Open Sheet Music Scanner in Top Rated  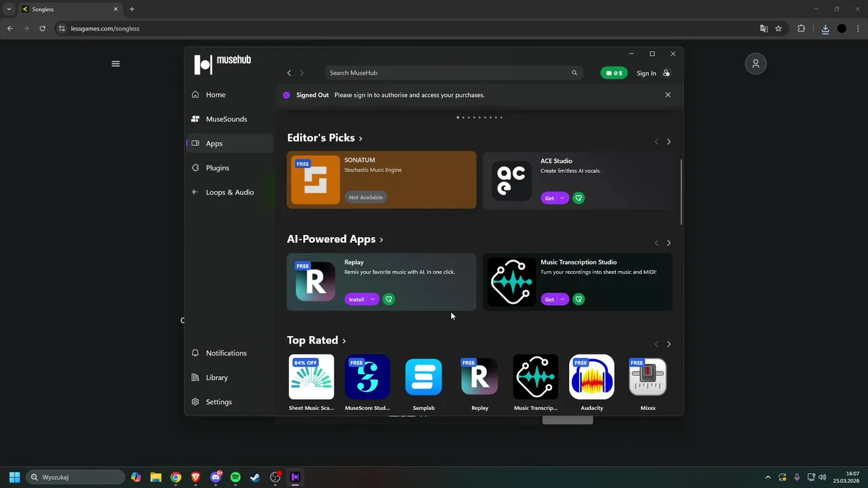(311, 377)
